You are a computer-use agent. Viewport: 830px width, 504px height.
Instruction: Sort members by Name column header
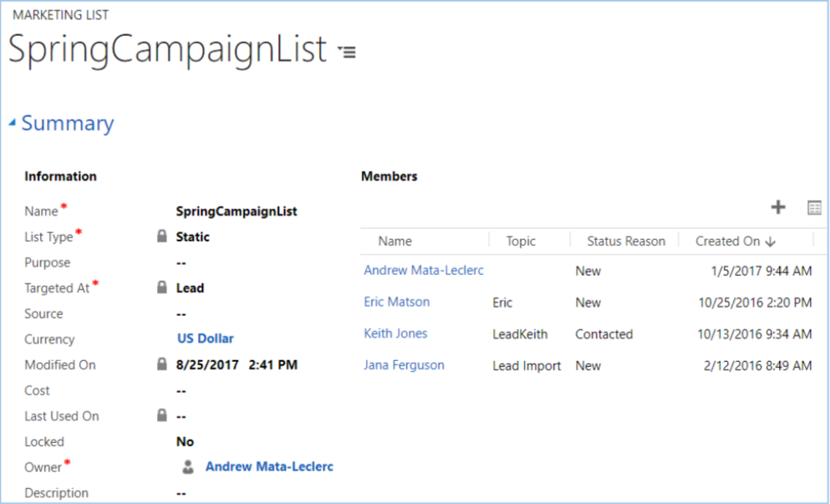[395, 241]
